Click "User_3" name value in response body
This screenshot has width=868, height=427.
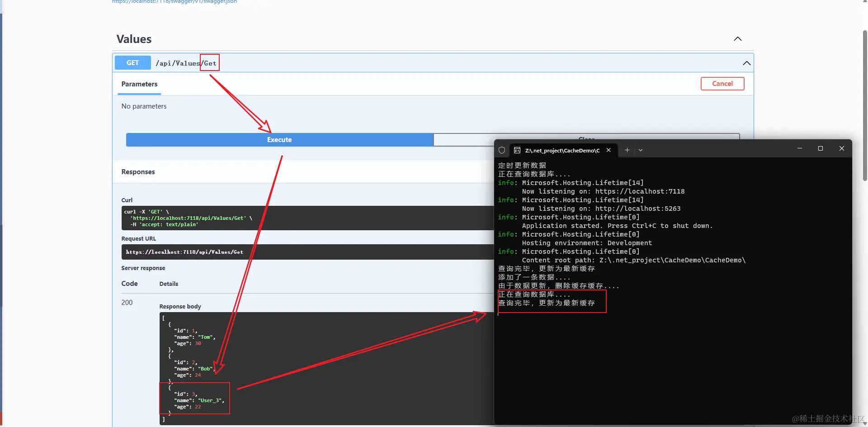(x=210, y=400)
